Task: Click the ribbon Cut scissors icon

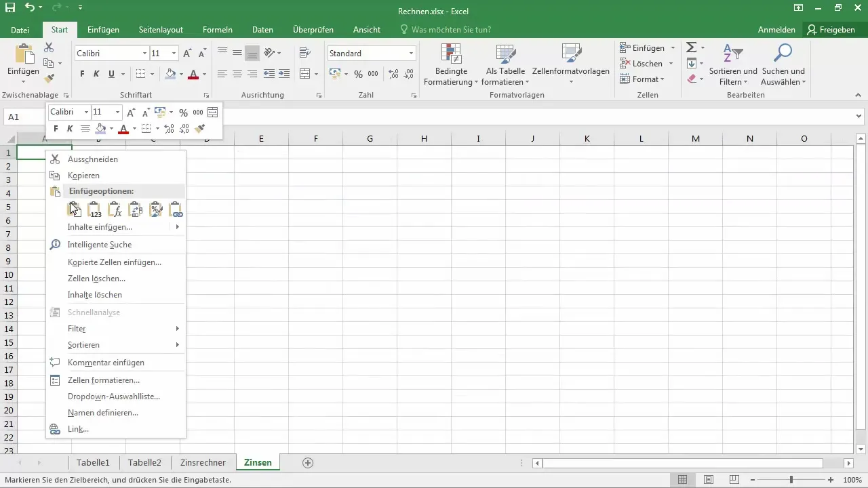Action: pyautogui.click(x=49, y=47)
